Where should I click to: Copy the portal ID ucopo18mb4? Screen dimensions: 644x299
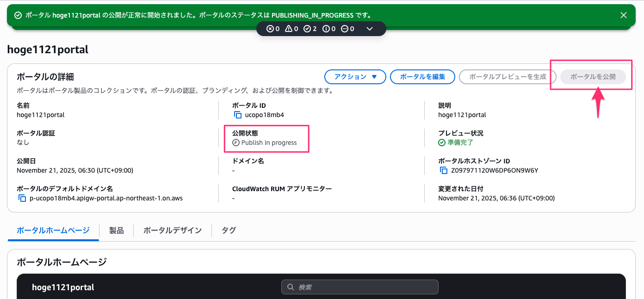pyautogui.click(x=238, y=115)
